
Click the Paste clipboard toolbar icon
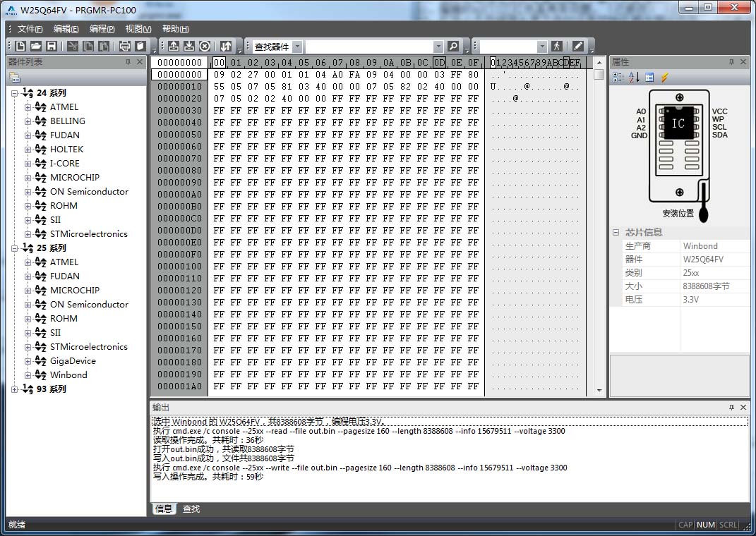(x=104, y=47)
